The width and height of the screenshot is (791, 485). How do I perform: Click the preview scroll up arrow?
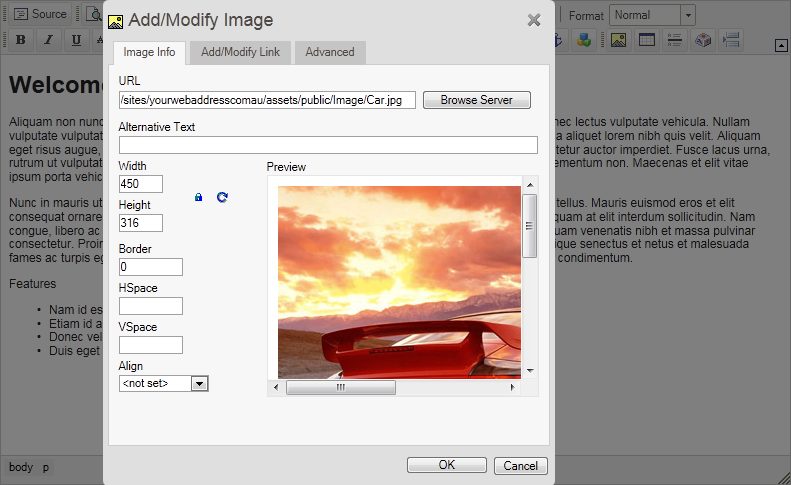[530, 185]
